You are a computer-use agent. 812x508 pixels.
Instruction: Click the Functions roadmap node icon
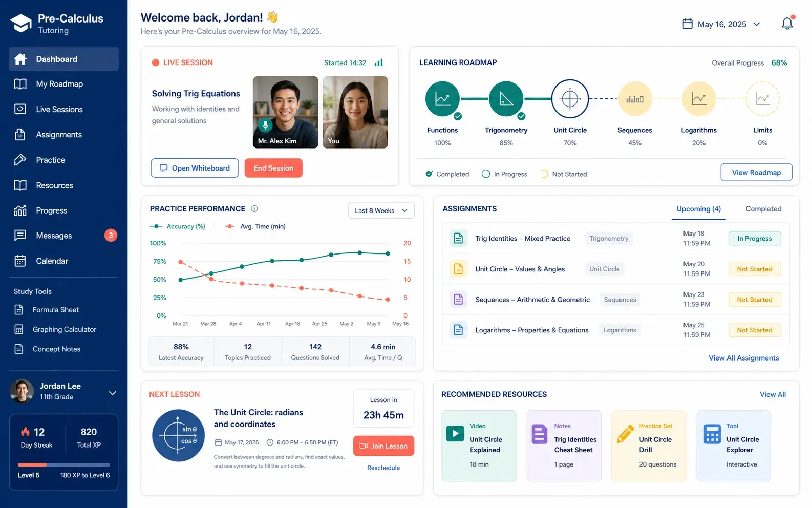[442, 99]
